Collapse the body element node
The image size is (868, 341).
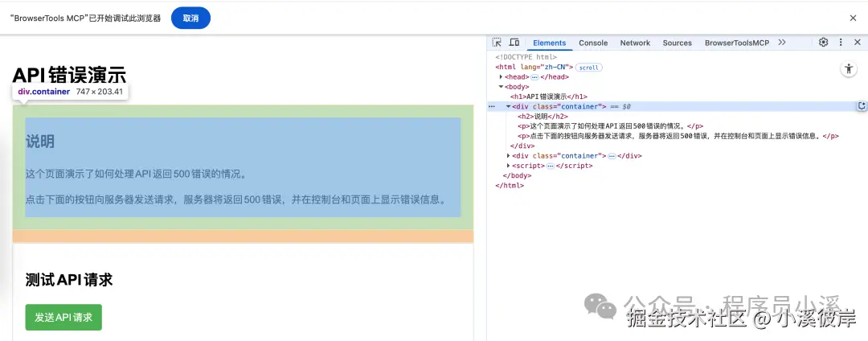(501, 87)
